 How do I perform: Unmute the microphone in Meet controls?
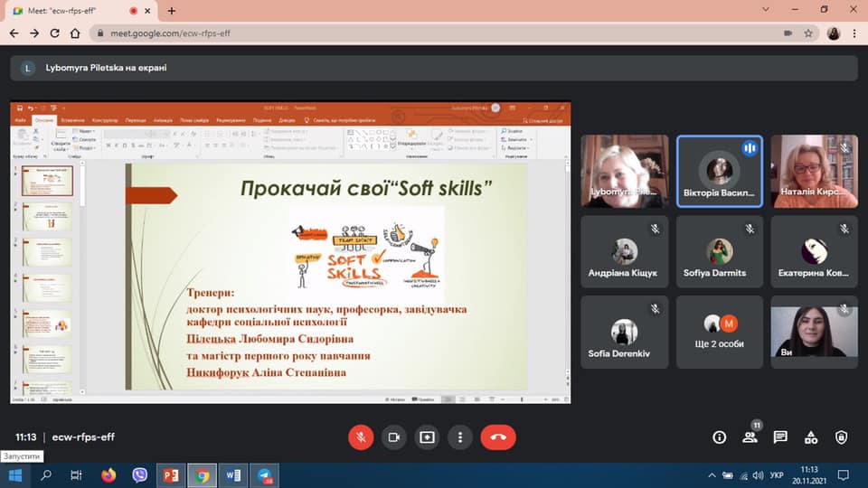361,437
